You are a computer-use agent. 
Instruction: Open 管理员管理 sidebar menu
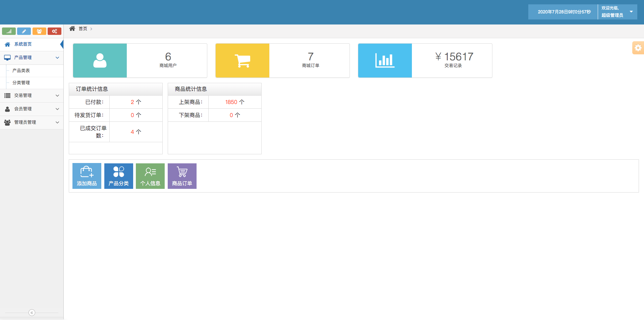[32, 122]
